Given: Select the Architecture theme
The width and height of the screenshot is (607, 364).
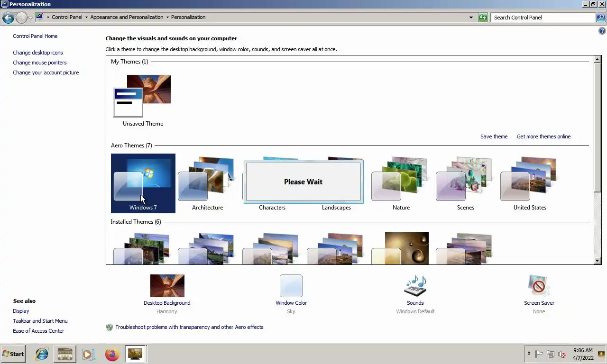Looking at the screenshot, I should pyautogui.click(x=207, y=183).
